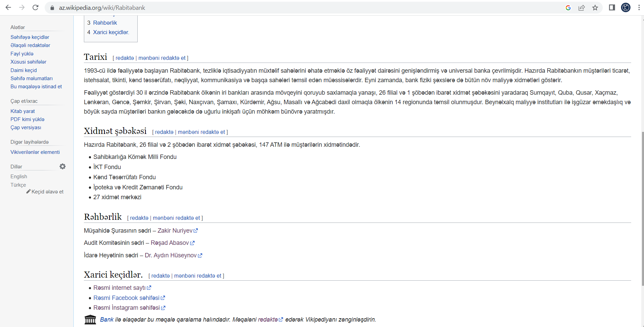The height and width of the screenshot is (327, 644).
Task: Open Vikiverilənlər elementi link
Action: tap(35, 152)
